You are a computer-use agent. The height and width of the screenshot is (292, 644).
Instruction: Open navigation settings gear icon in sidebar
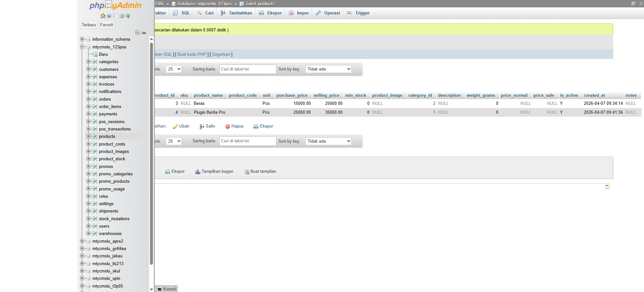click(x=122, y=16)
